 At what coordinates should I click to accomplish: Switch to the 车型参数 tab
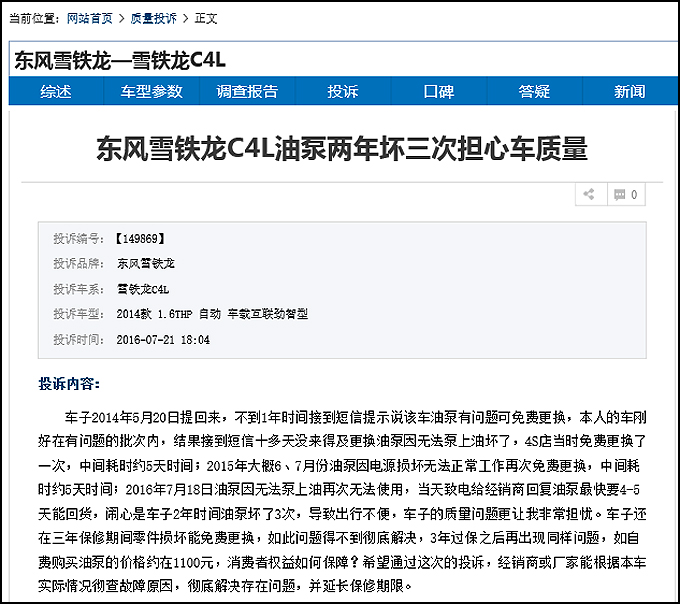coord(151,91)
